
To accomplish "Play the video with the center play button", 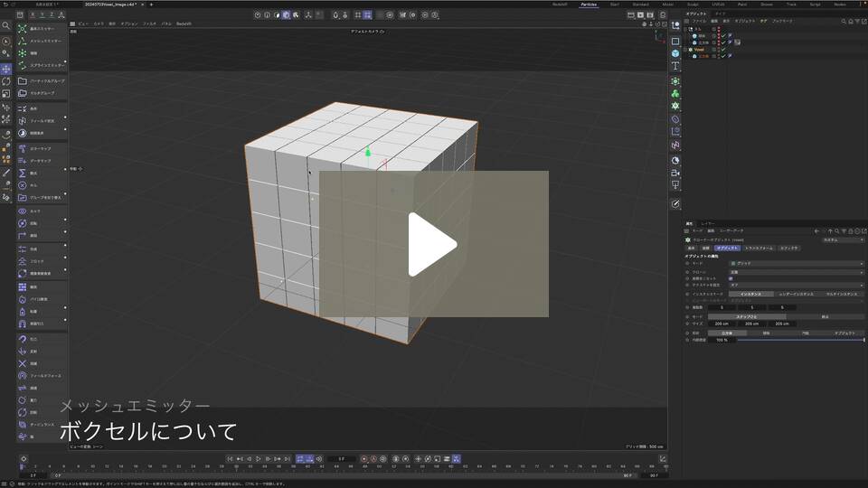I will tap(433, 244).
